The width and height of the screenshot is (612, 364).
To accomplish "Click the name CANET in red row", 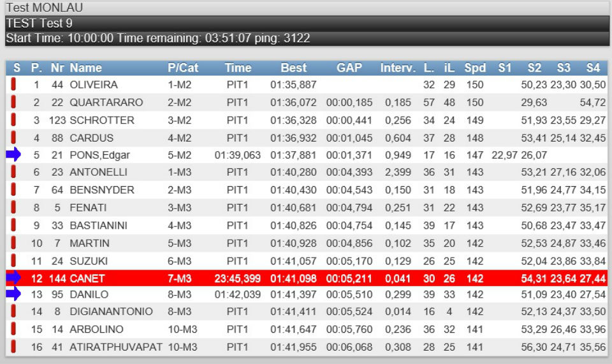I will pos(87,279).
